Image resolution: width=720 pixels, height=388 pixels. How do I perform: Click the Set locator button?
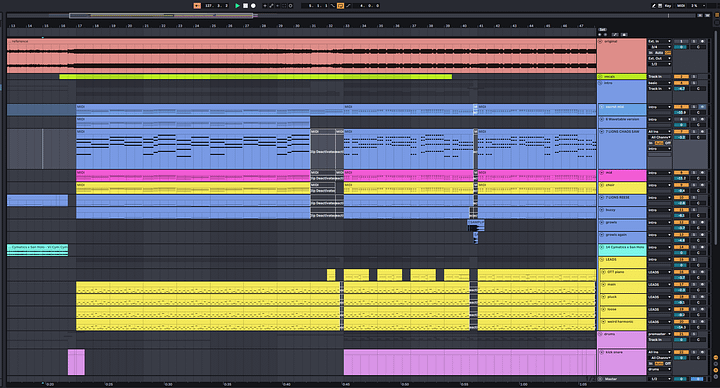click(602, 29)
